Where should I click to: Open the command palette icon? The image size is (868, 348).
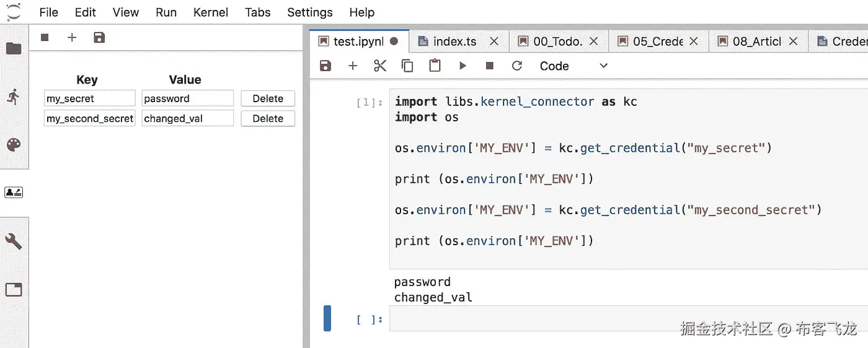(x=14, y=145)
